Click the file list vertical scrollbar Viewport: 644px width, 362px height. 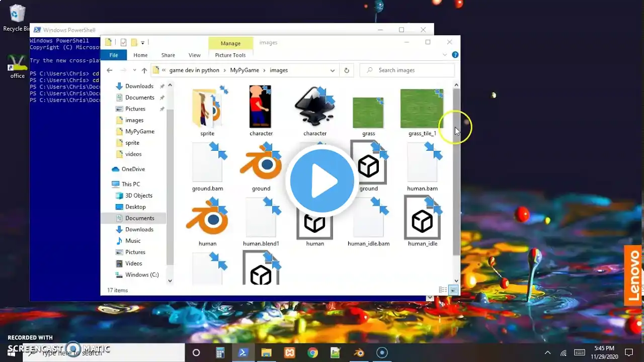pyautogui.click(x=456, y=171)
